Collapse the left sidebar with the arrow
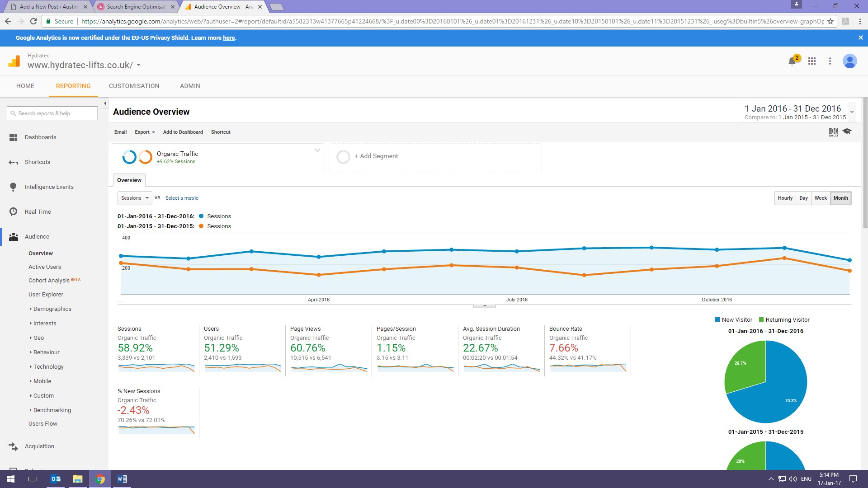Image resolution: width=868 pixels, height=488 pixels. click(105, 103)
